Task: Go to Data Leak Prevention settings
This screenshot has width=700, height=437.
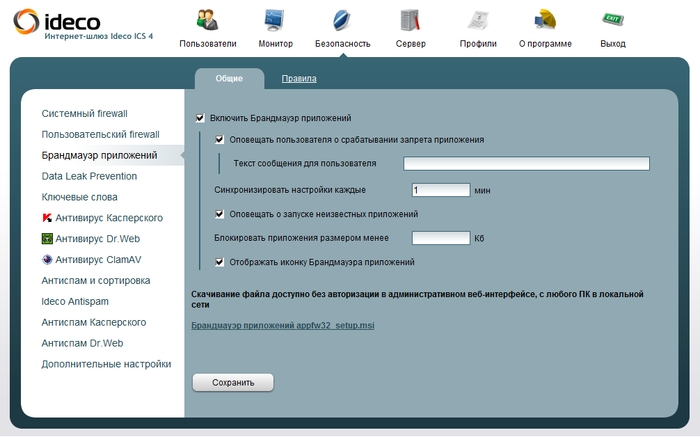Action: 89,176
